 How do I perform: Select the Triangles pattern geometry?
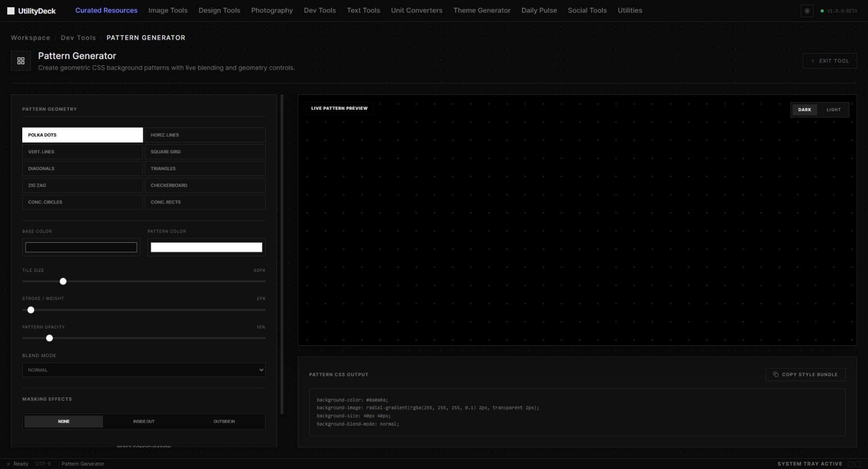205,168
